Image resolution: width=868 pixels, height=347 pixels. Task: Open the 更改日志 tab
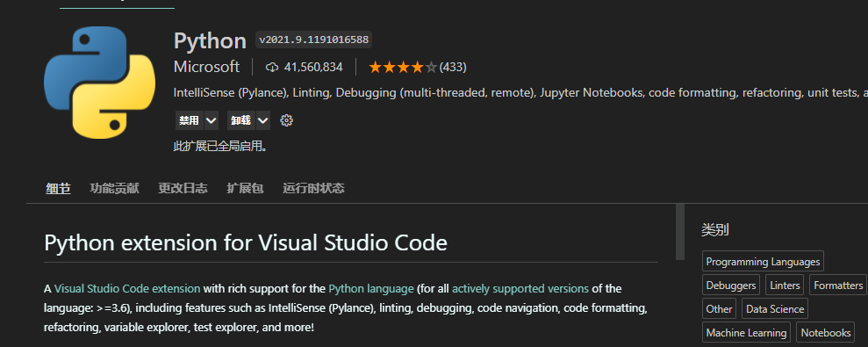click(x=183, y=189)
